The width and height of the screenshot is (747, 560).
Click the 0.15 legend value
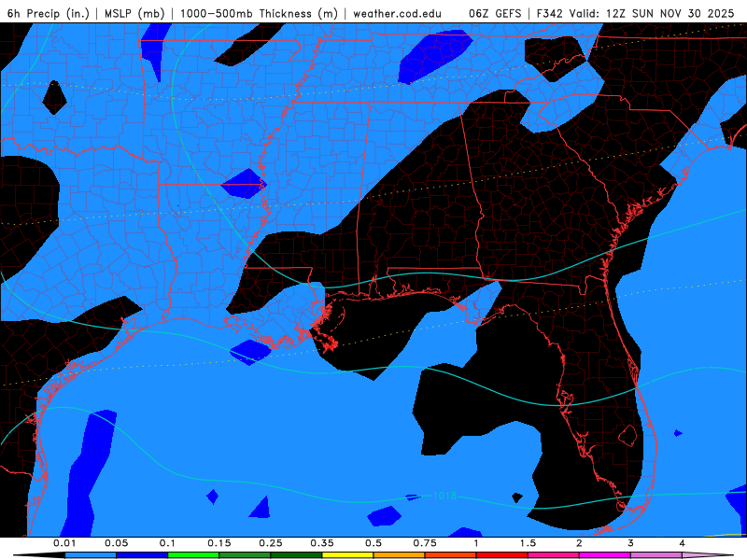(219, 543)
